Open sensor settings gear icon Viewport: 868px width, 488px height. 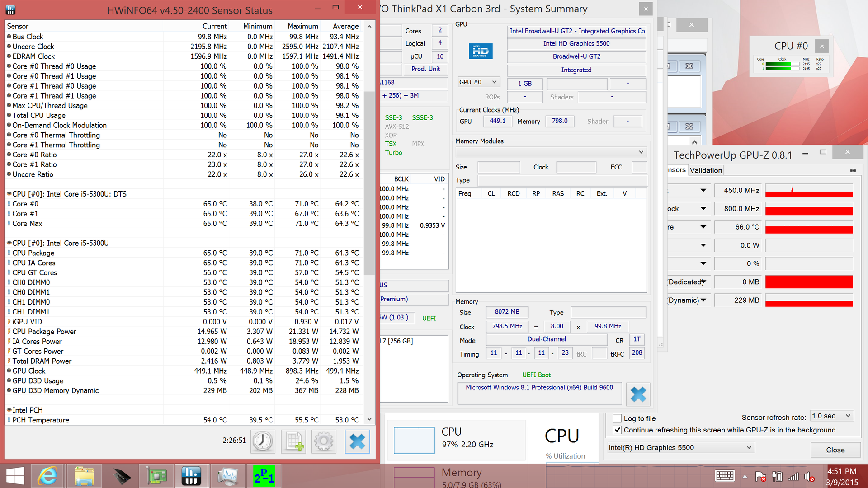click(324, 441)
